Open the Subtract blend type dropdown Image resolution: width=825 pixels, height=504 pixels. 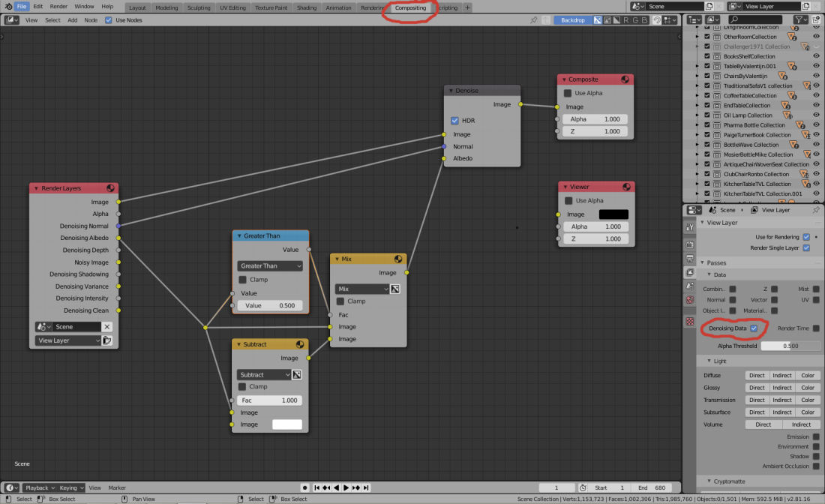(263, 374)
